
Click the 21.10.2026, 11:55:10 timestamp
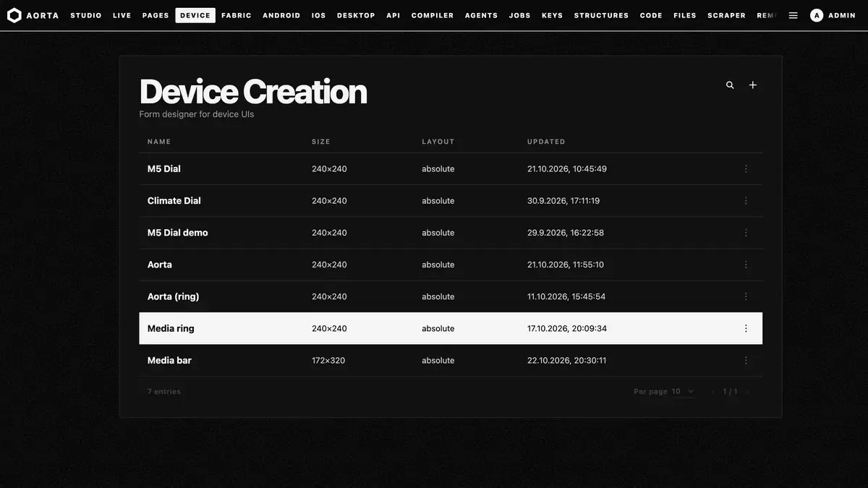(566, 265)
